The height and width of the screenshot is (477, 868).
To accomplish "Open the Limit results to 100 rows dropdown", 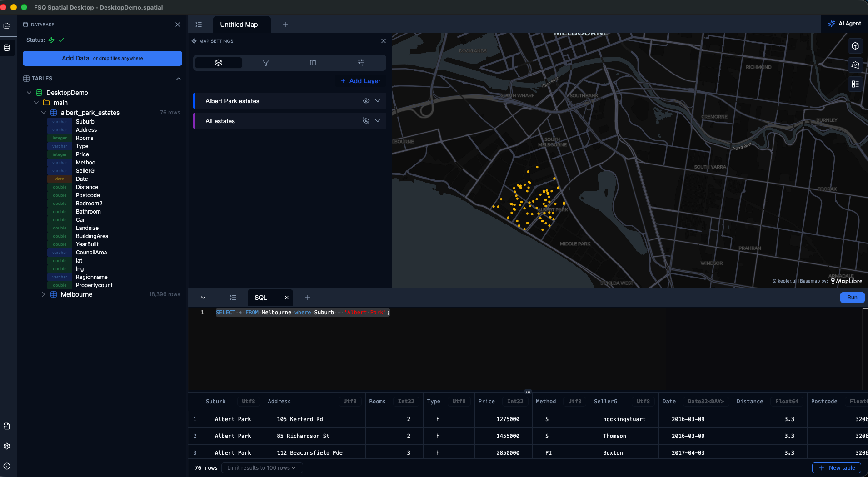I will 262,468.
